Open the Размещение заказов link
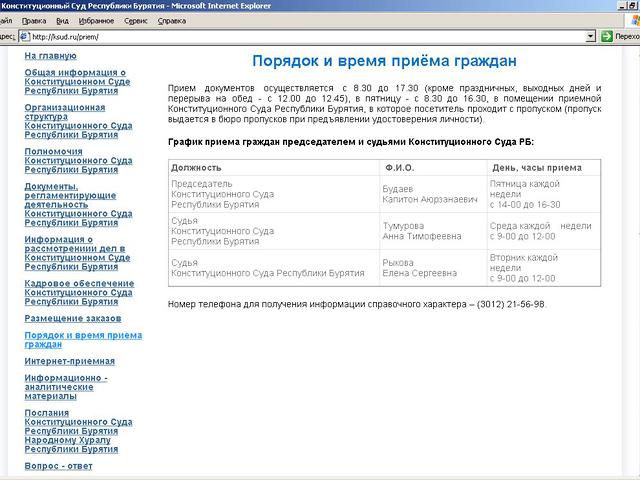The width and height of the screenshot is (640, 480). pos(73,318)
